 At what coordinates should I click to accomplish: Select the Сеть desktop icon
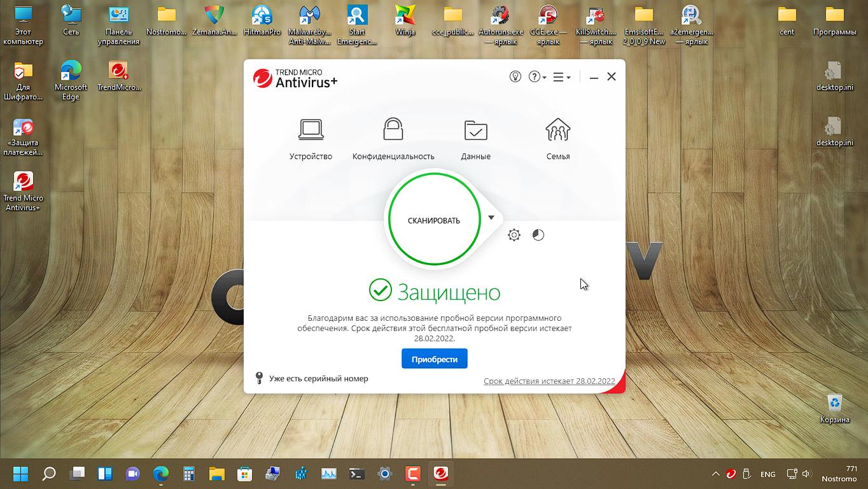pos(71,20)
